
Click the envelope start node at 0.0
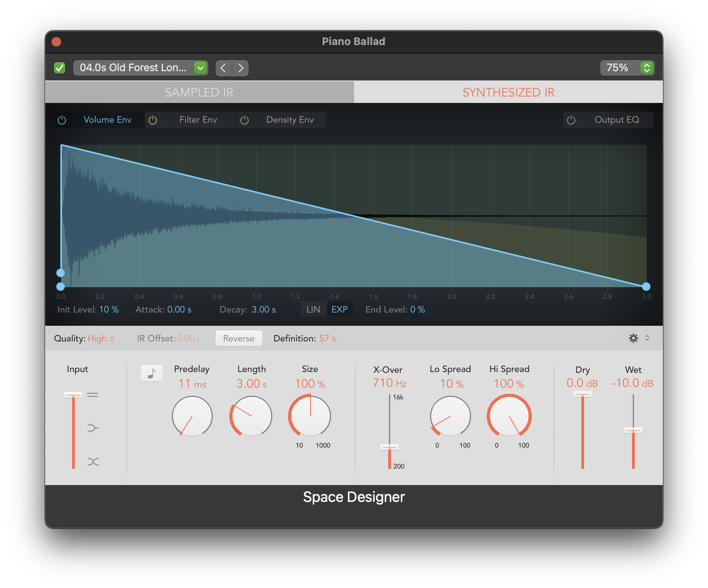[60, 286]
